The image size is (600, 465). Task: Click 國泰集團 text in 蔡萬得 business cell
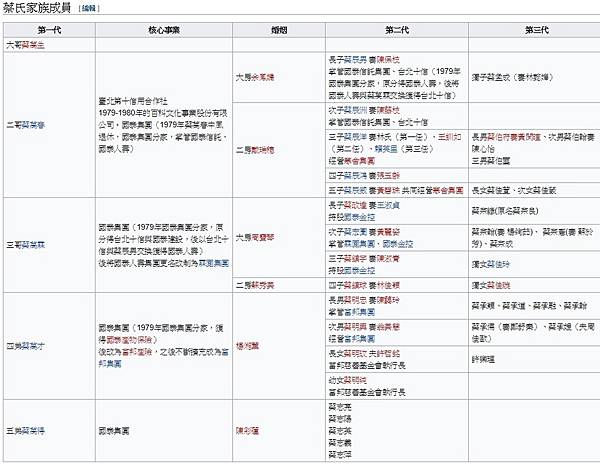point(114,431)
